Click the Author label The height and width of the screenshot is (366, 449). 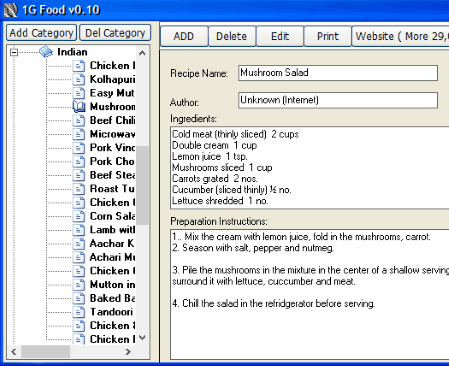[184, 102]
